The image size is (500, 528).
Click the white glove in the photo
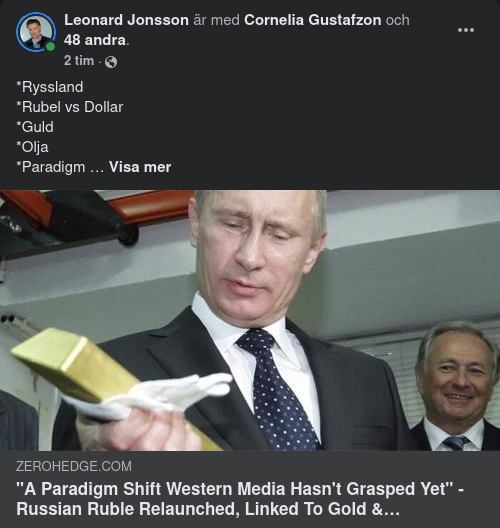click(152, 396)
